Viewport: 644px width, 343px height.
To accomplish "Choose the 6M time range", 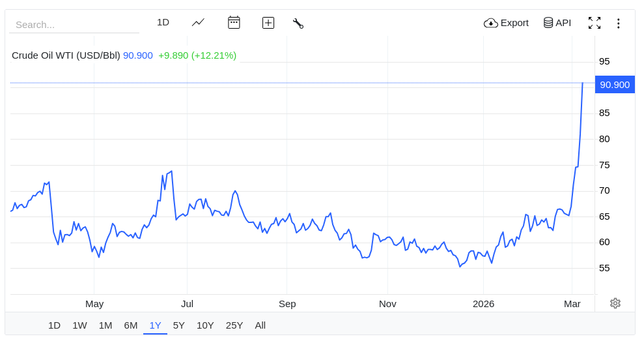I will click(131, 326).
